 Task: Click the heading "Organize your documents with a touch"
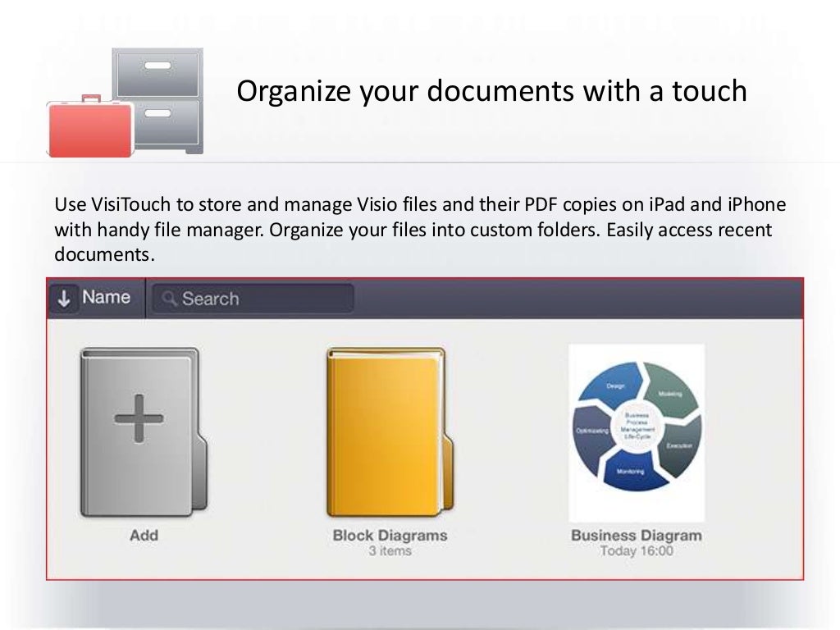pyautogui.click(x=492, y=91)
